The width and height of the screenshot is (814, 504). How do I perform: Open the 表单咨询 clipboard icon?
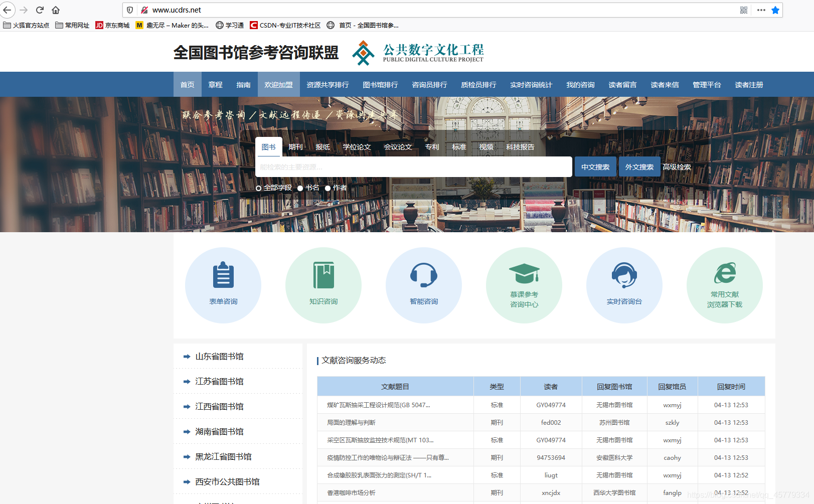(x=223, y=275)
